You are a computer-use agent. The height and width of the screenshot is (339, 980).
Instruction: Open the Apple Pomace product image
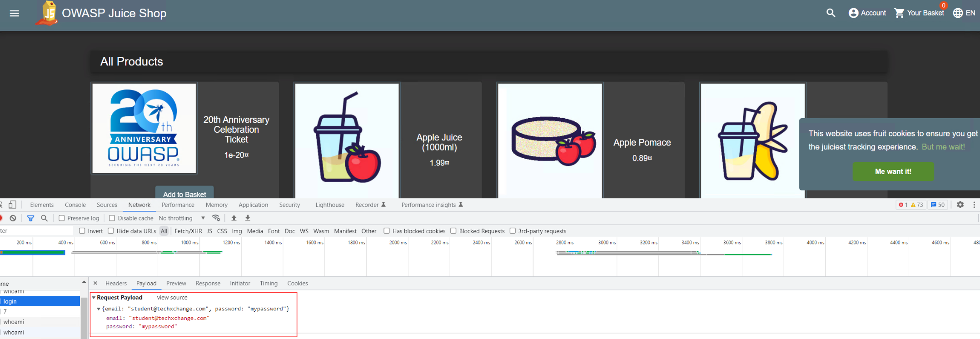click(550, 140)
